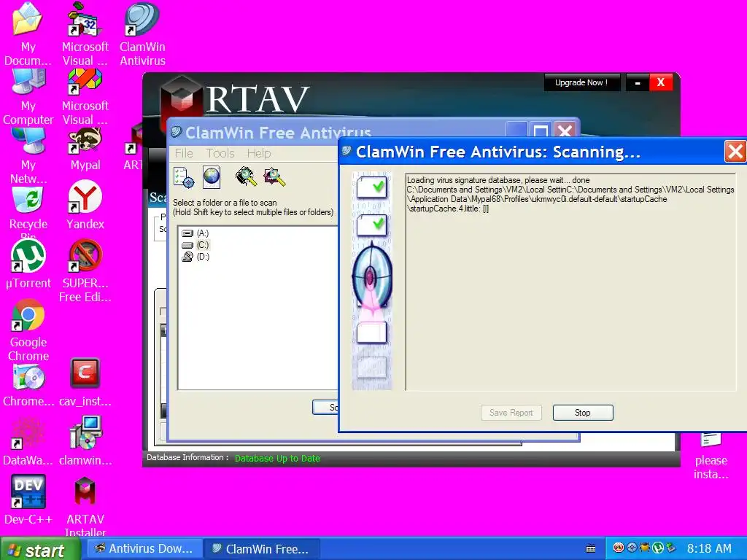Viewport: 747px width, 560px height.
Task: Launch the µTorrent desktop shortcut
Action: tap(28, 256)
